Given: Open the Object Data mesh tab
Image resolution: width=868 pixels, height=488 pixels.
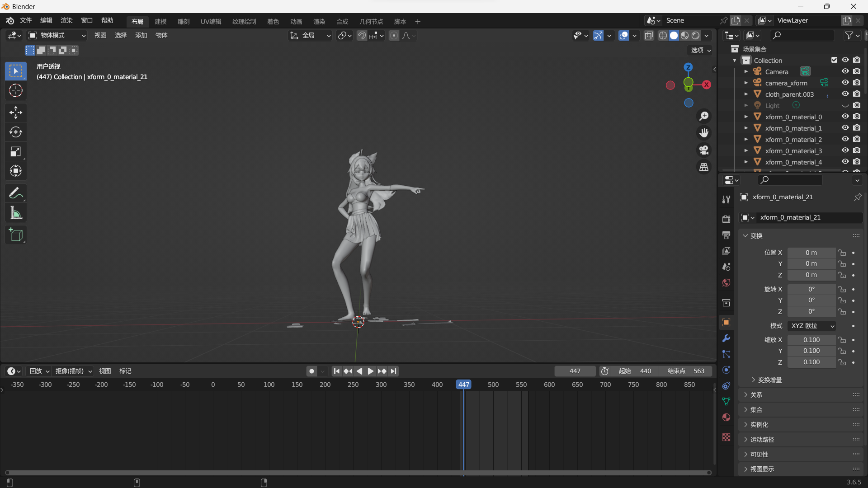Looking at the screenshot, I should point(726,401).
